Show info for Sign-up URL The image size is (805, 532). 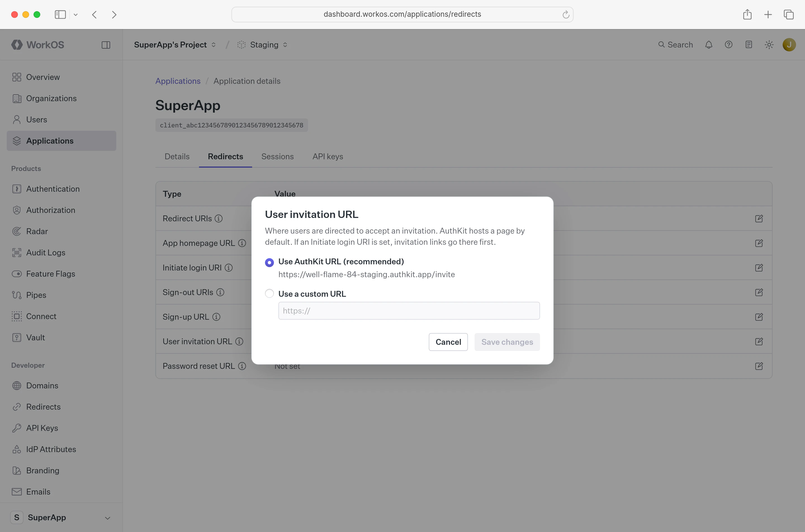coord(216,317)
